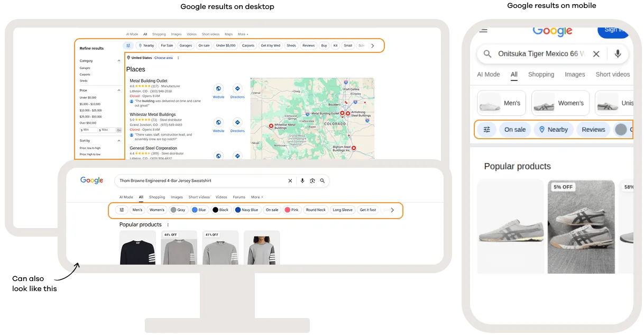
Task: Tap microphone icon in mobile search bar
Action: pyautogui.click(x=618, y=54)
